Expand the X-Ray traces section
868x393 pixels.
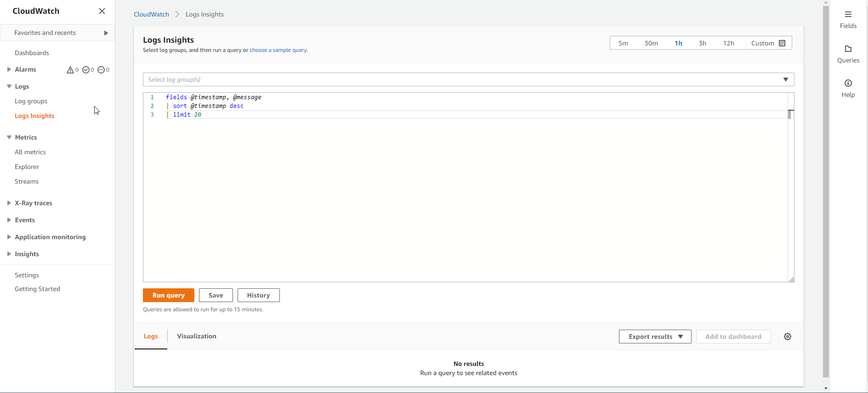coord(9,203)
